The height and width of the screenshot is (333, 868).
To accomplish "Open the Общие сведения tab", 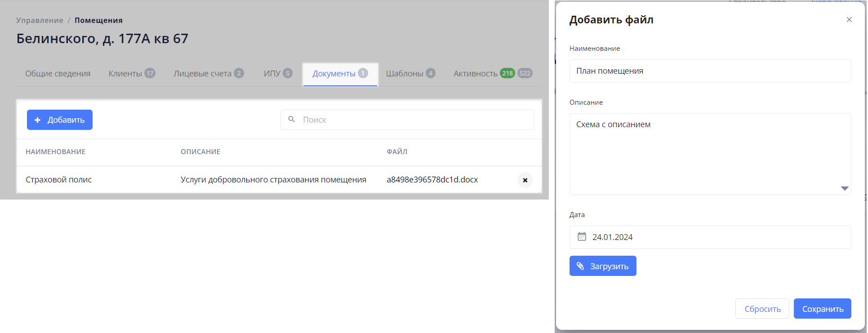I will pyautogui.click(x=58, y=74).
